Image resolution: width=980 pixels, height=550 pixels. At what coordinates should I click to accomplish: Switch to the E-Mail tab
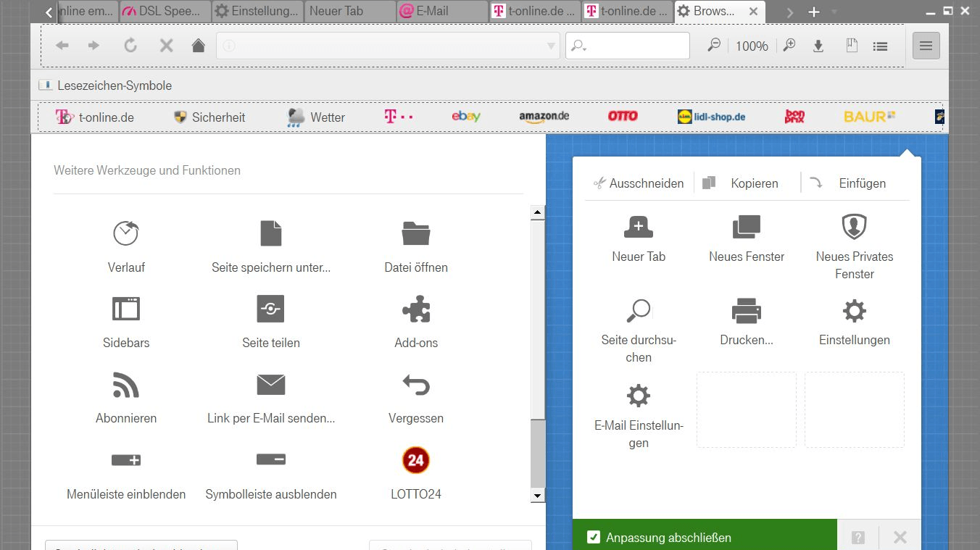pyautogui.click(x=442, y=12)
